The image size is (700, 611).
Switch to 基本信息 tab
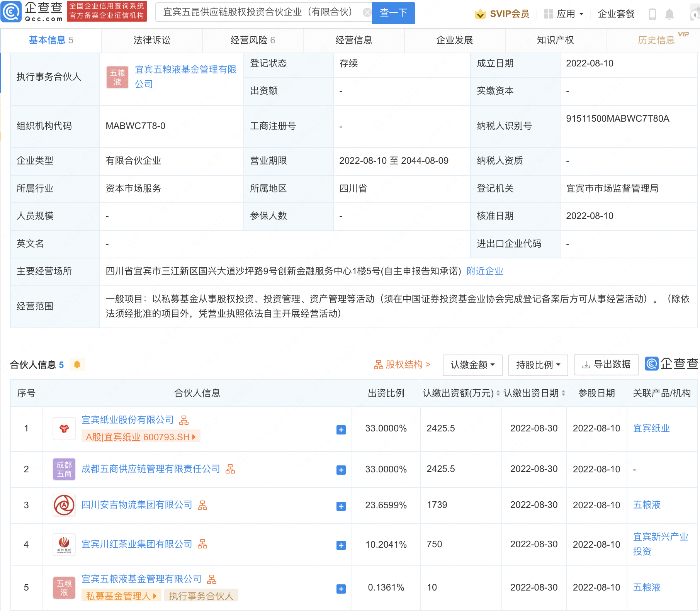click(51, 40)
